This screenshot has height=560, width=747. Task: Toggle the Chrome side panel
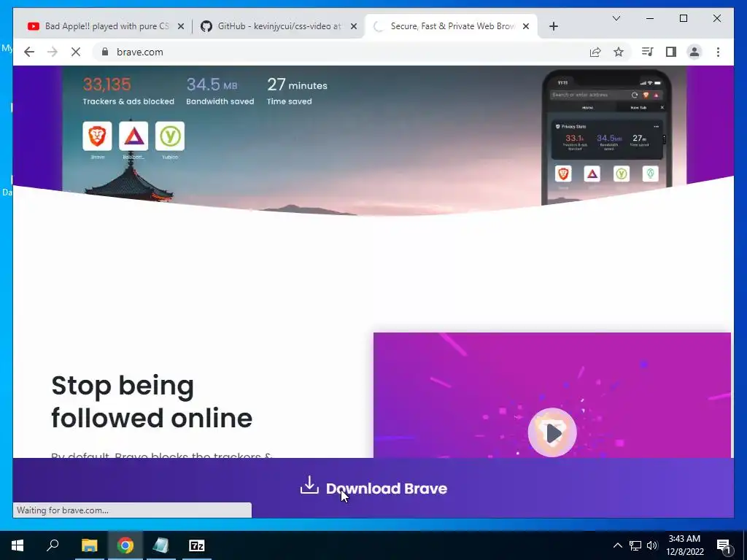click(x=671, y=52)
